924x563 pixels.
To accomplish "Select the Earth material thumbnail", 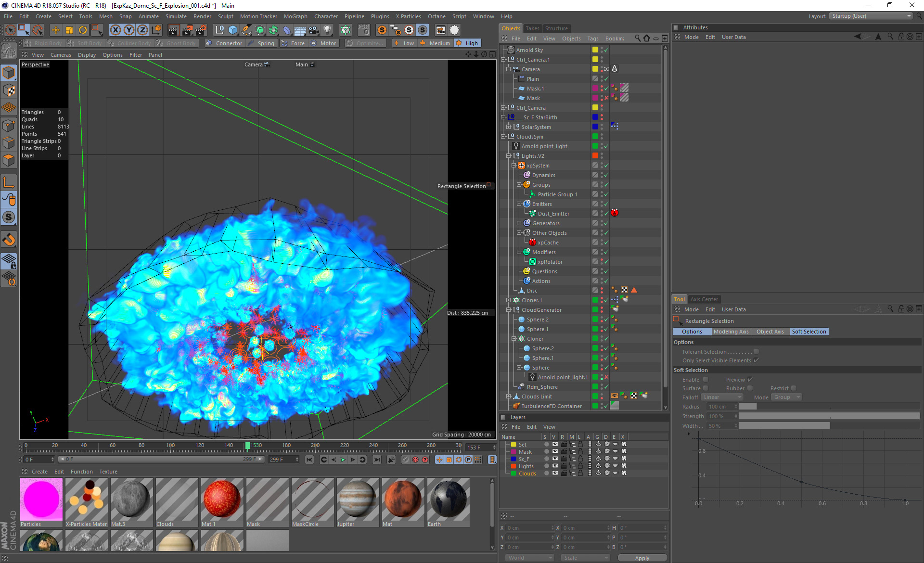I will tap(448, 502).
